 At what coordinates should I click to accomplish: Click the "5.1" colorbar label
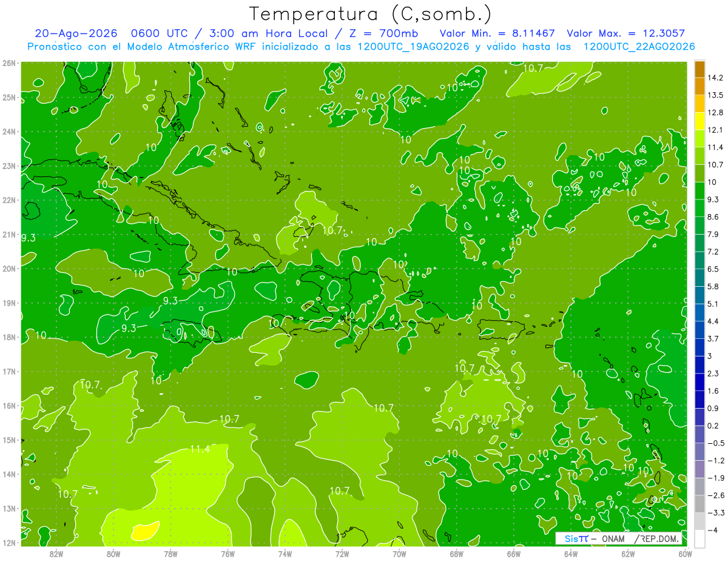coord(713,304)
